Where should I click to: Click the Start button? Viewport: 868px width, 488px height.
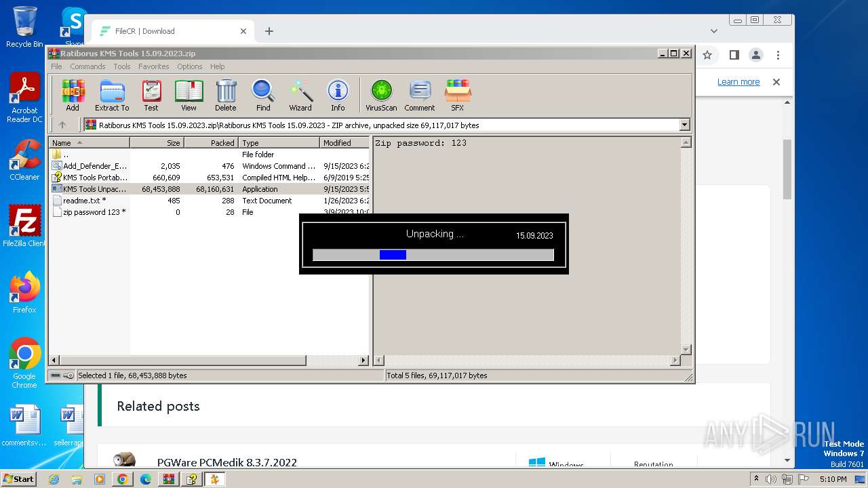click(x=18, y=479)
